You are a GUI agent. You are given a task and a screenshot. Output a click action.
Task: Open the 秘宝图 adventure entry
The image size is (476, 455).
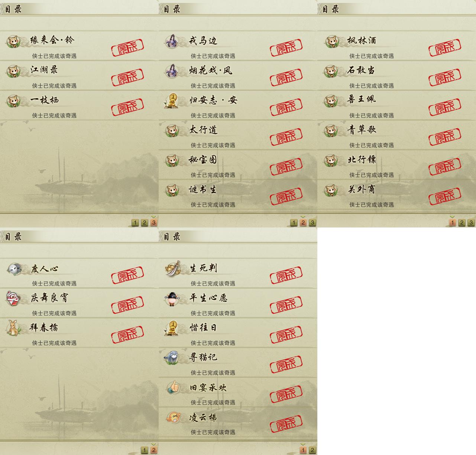[x=238, y=165]
